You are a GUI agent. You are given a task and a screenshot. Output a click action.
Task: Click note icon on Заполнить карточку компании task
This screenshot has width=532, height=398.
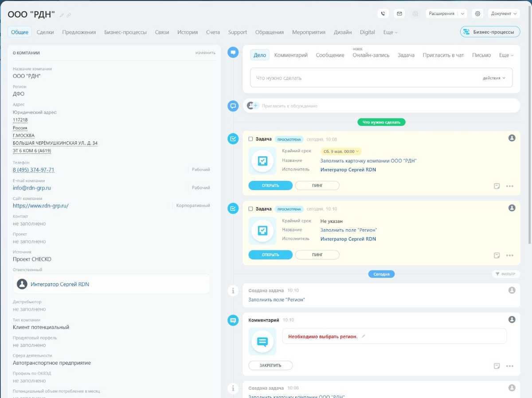(497, 186)
